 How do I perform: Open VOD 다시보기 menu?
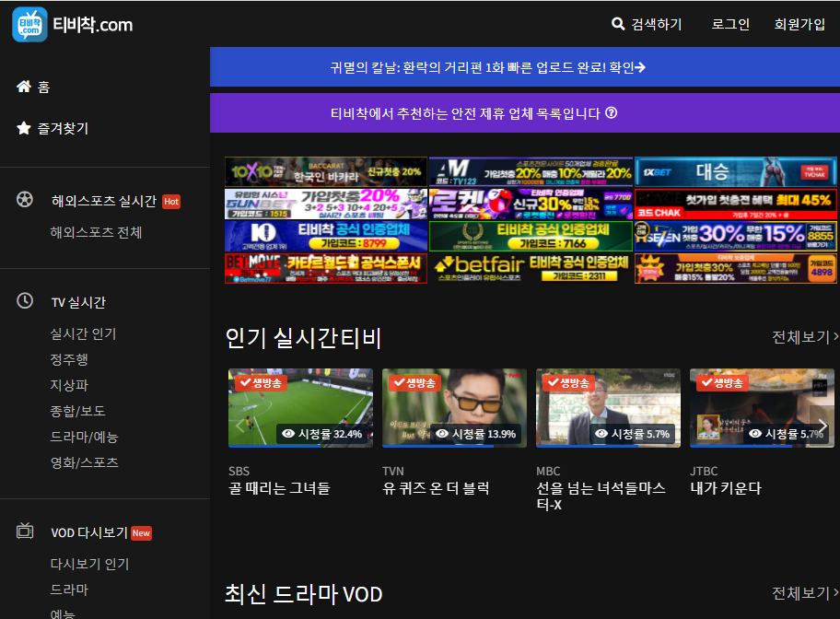click(x=89, y=532)
